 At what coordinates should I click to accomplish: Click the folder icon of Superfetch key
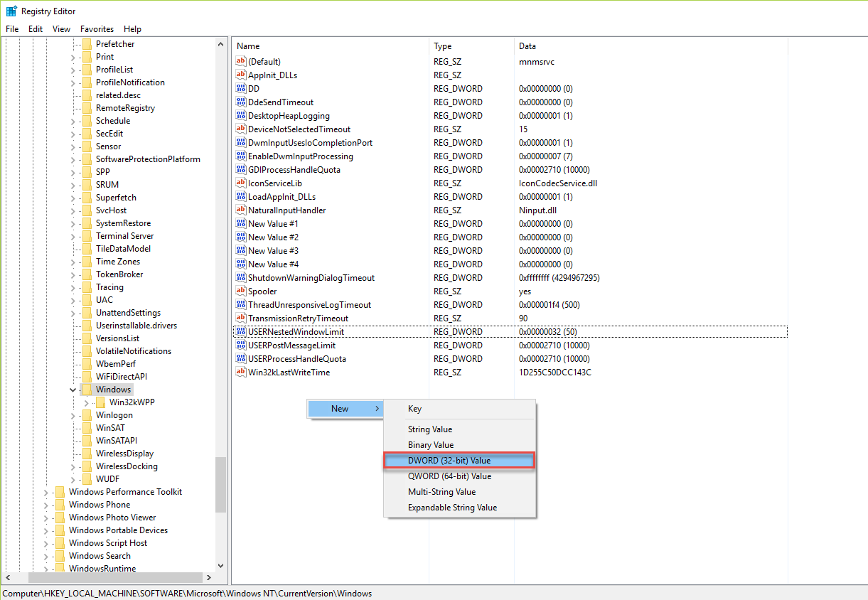pos(87,198)
